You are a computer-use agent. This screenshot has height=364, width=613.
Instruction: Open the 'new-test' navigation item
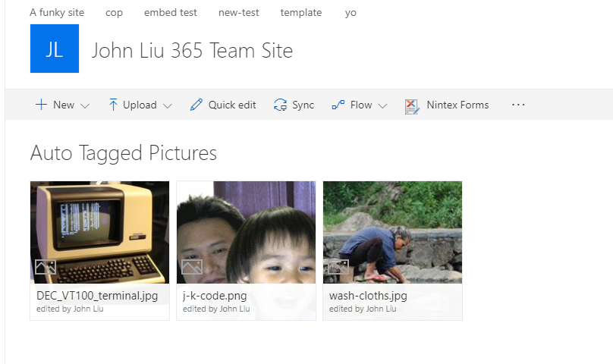(x=238, y=13)
